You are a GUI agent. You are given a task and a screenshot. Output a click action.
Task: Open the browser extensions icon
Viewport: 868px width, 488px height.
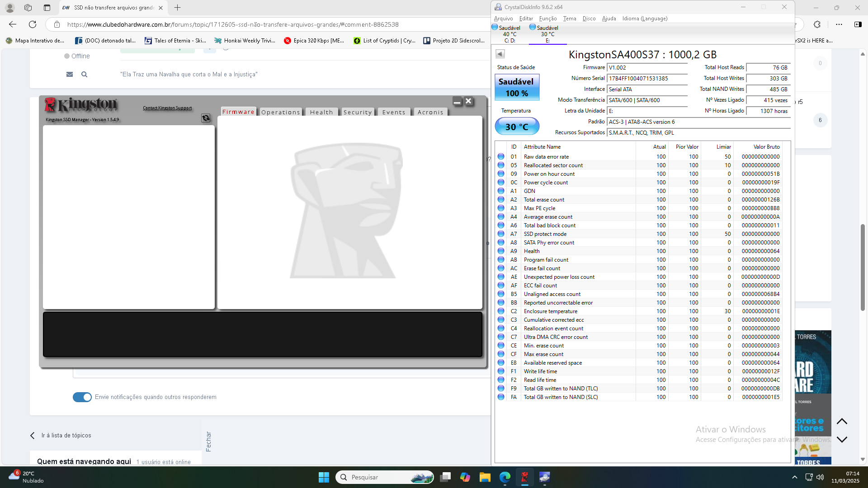click(x=817, y=24)
